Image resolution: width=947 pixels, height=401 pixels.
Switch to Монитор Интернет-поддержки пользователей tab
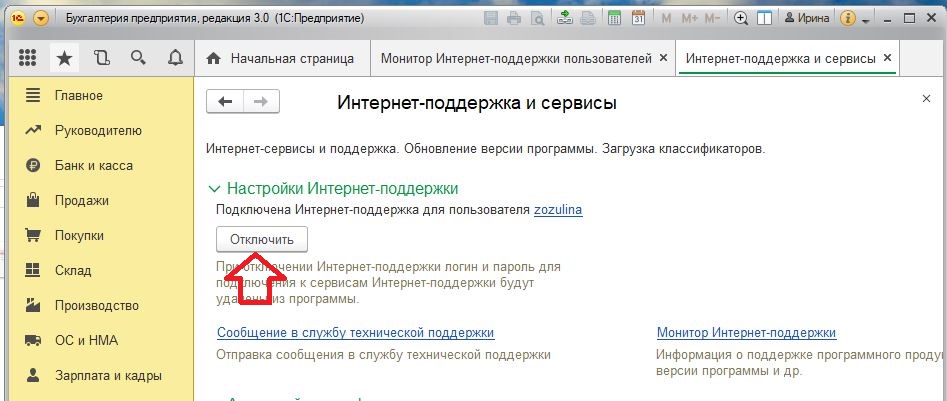pyautogui.click(x=516, y=59)
